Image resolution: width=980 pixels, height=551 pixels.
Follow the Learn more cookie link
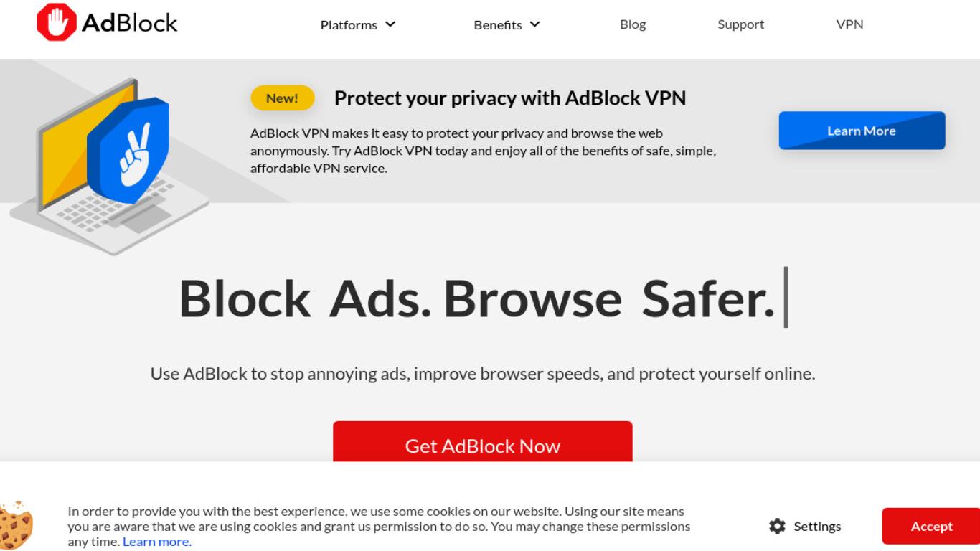coord(157,542)
